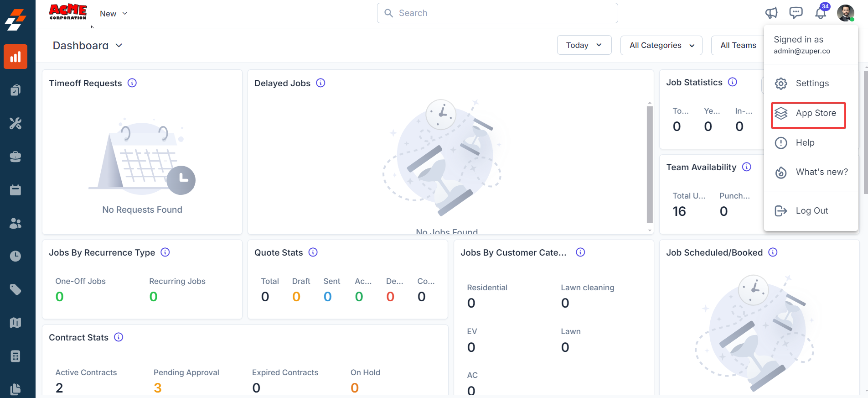
Task: Open the notifications bell icon
Action: [821, 13]
